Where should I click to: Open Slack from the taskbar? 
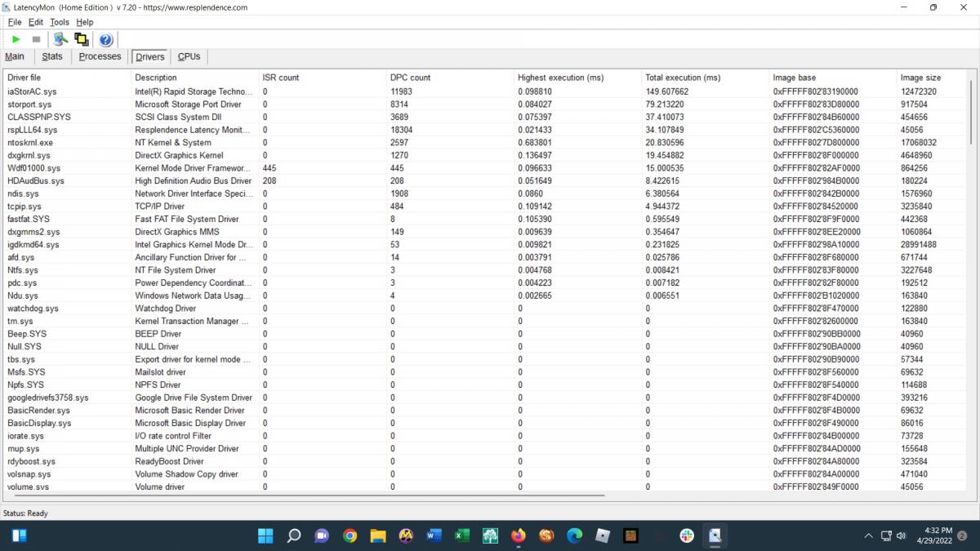[x=687, y=535]
